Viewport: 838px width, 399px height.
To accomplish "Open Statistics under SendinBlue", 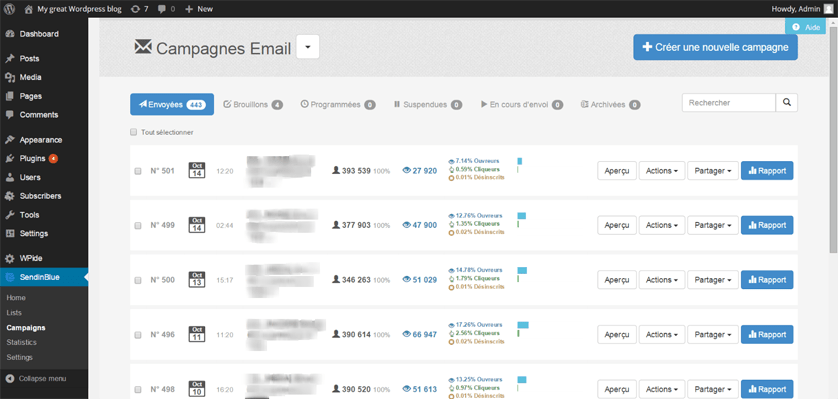I will point(21,342).
